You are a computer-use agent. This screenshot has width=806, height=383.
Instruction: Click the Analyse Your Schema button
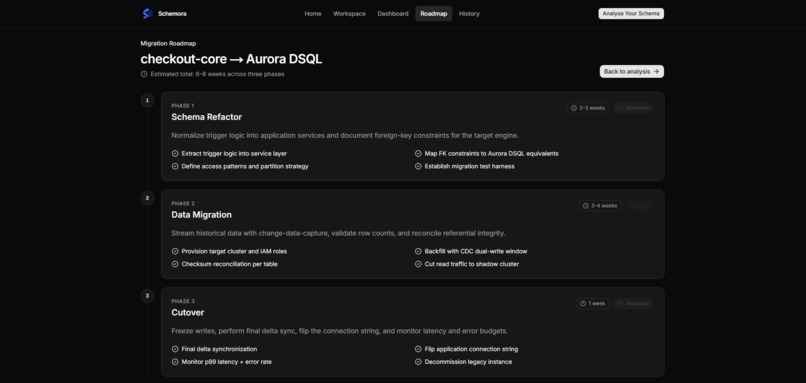(631, 14)
